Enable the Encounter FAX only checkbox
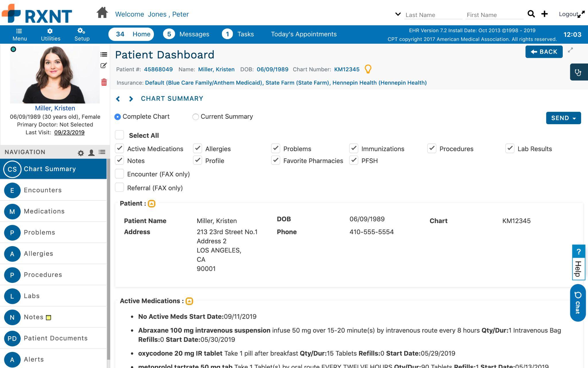Screen dimensions: 588x368 119,174
